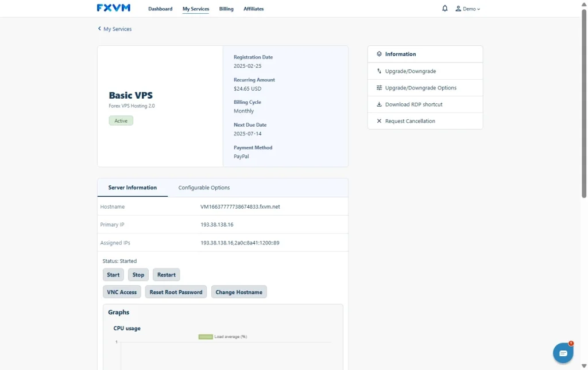Open the Billing menu

coord(226,9)
